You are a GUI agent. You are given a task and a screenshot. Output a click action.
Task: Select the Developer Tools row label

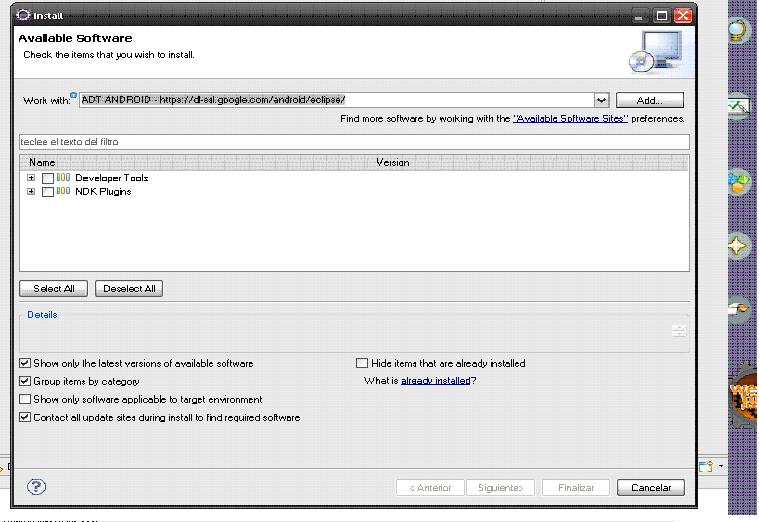pos(111,178)
